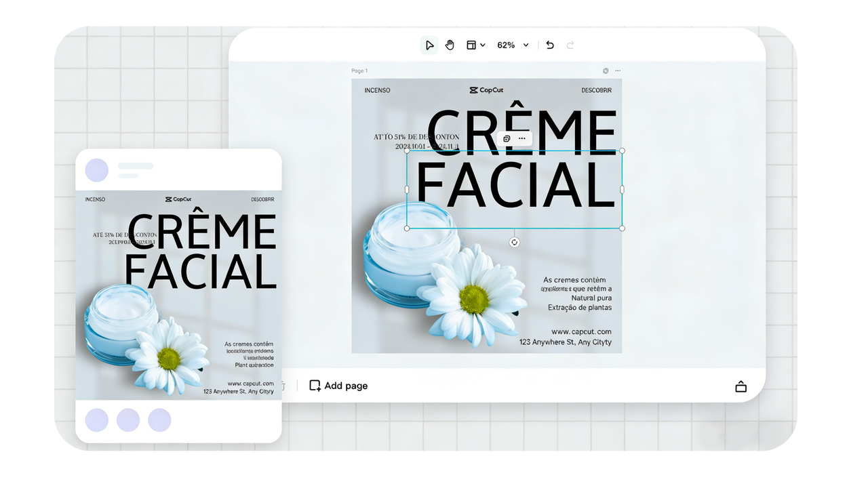Click the rotate handle below the selection
The height and width of the screenshot is (488, 868).
pos(514,242)
